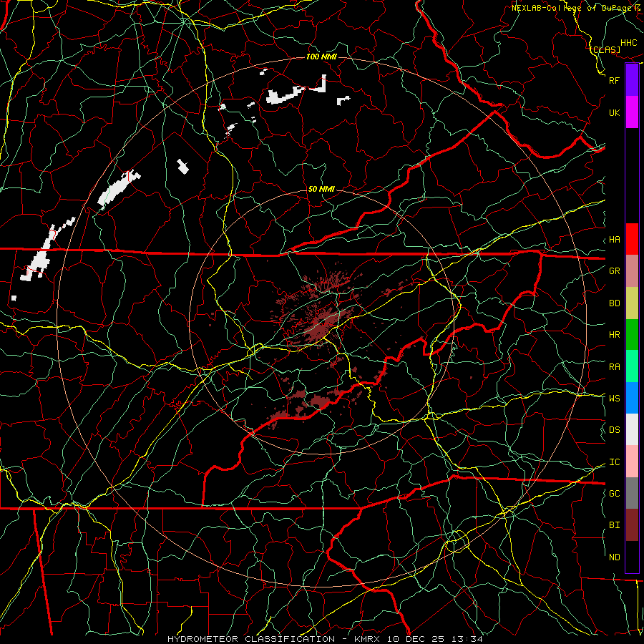644x644 pixels.
Task: Click the white DS dry snow swatch
Action: point(632,429)
